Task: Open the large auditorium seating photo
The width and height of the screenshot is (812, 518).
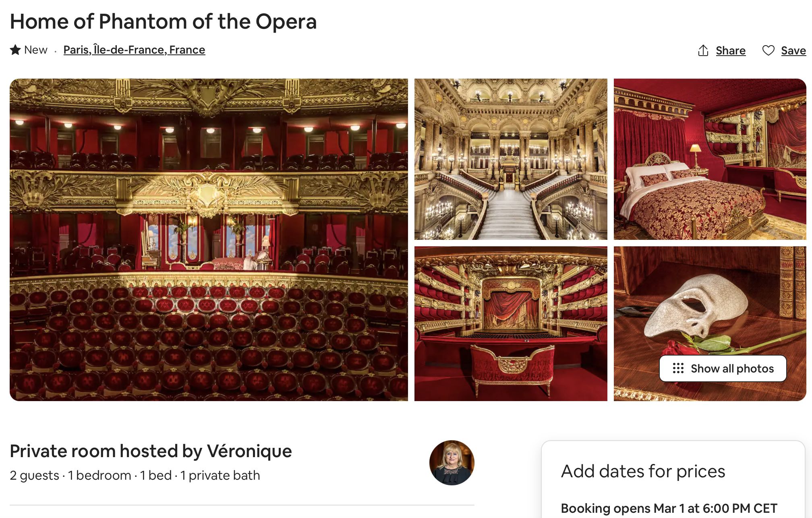Action: point(209,239)
